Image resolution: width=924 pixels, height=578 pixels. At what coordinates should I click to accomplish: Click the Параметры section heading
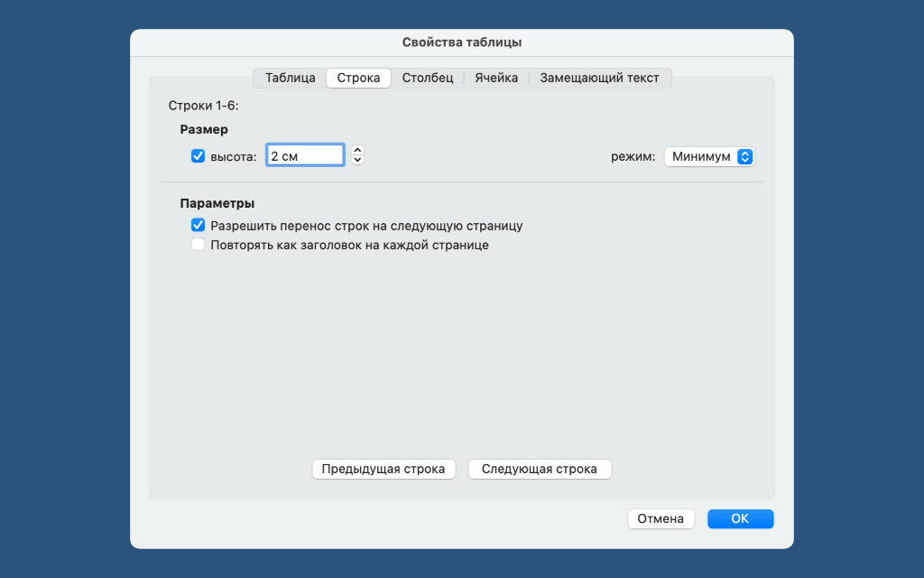coord(217,203)
